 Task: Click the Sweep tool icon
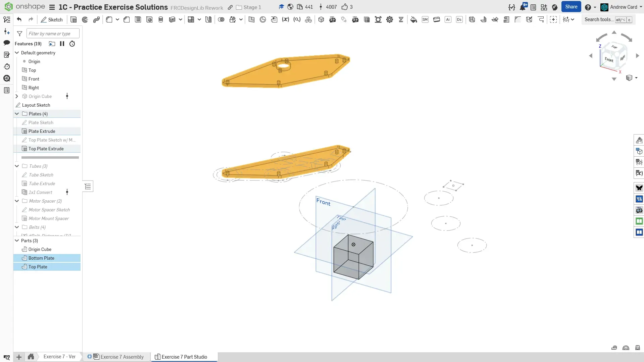point(96,20)
